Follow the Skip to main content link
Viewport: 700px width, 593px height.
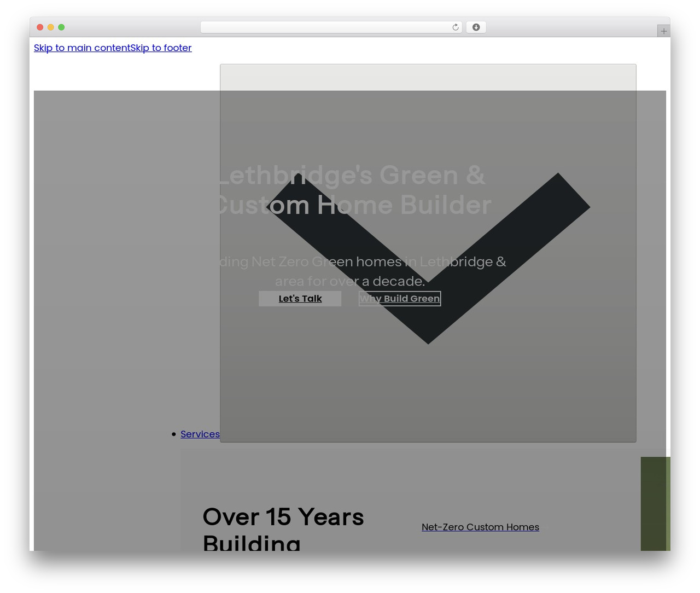(82, 48)
